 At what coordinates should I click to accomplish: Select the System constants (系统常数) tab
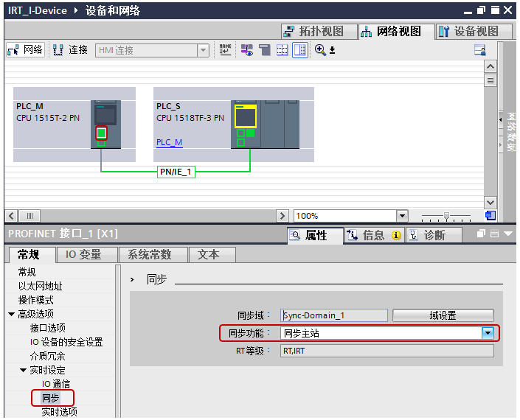(153, 255)
